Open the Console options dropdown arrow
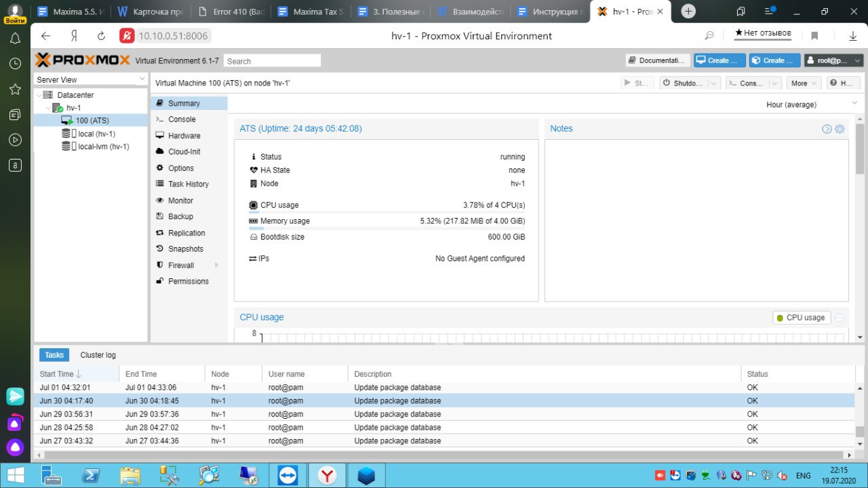 click(x=774, y=83)
